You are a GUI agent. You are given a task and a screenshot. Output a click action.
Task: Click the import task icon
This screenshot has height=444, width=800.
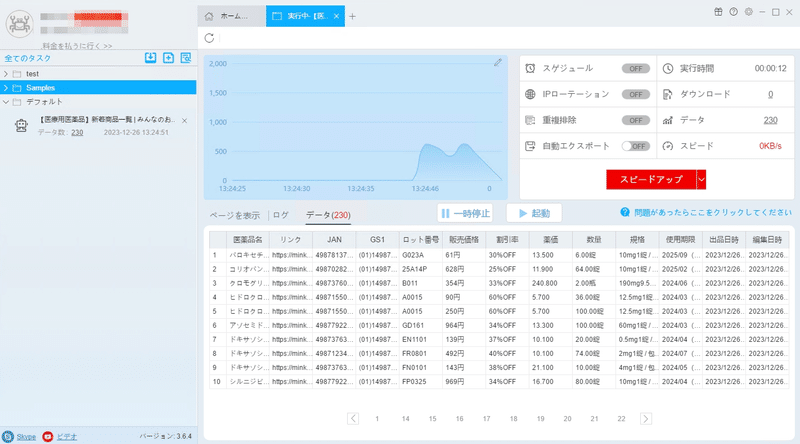(x=151, y=58)
